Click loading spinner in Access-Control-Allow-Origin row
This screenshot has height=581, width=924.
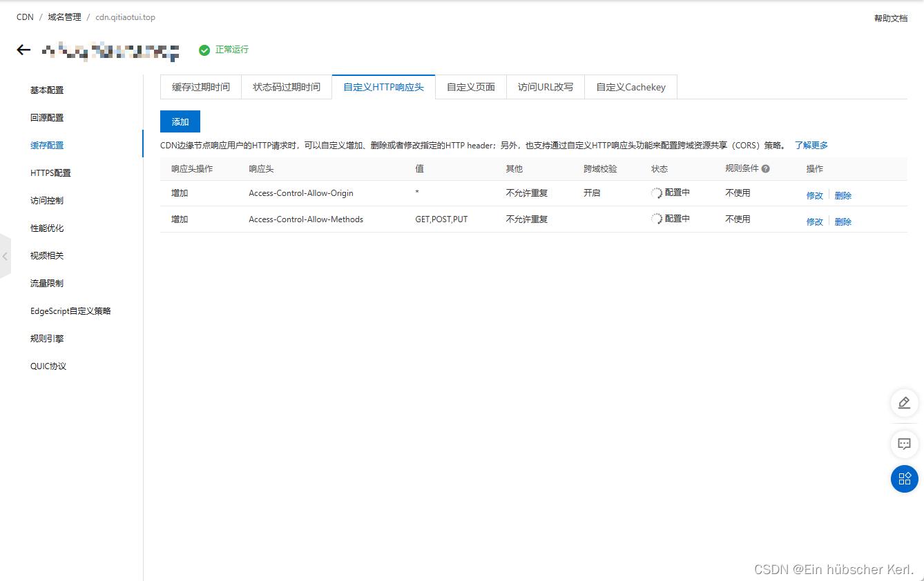coord(657,193)
